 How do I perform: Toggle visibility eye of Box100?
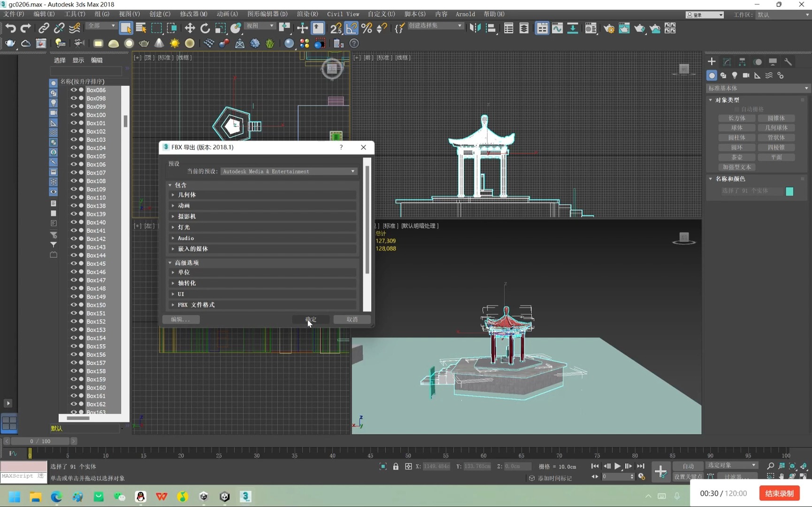click(x=74, y=115)
